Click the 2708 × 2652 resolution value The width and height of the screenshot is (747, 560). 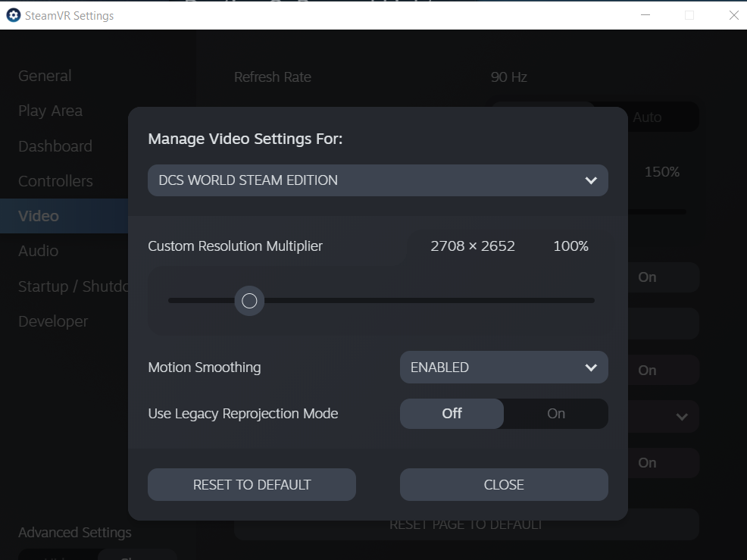tap(473, 246)
